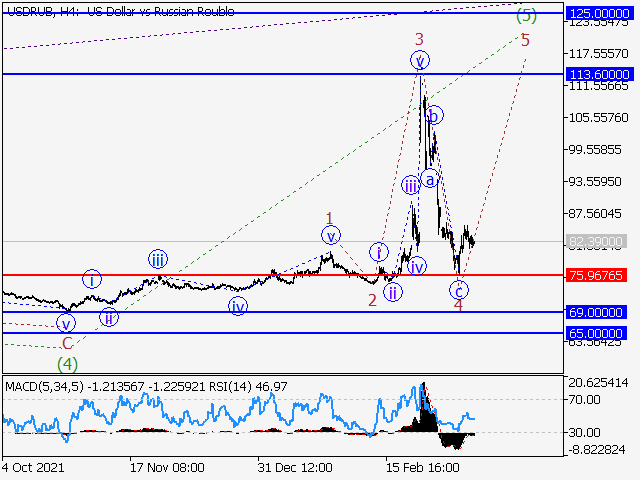Image resolution: width=640 pixels, height=480 pixels.
Task: Select the red wave 2 label
Action: [x=372, y=300]
